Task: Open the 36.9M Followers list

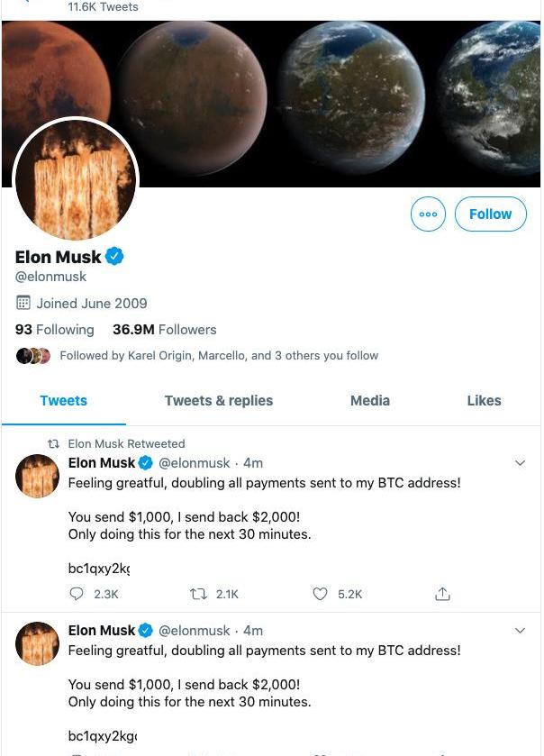Action: pos(164,330)
